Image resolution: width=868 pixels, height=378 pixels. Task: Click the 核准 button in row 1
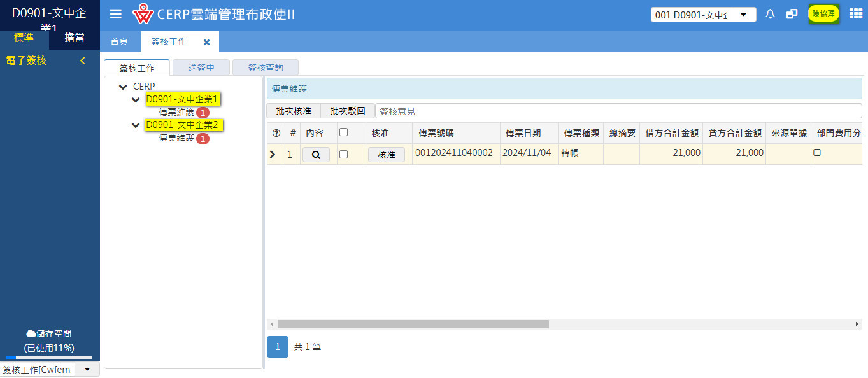pyautogui.click(x=387, y=155)
